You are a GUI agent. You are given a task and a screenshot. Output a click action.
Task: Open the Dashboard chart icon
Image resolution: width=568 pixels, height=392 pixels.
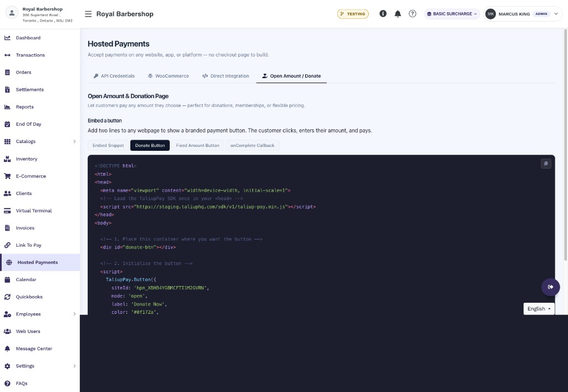[x=7, y=38]
